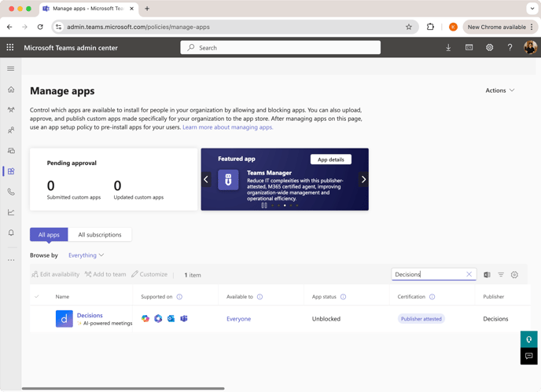Open the Decisions app name link

(90, 316)
